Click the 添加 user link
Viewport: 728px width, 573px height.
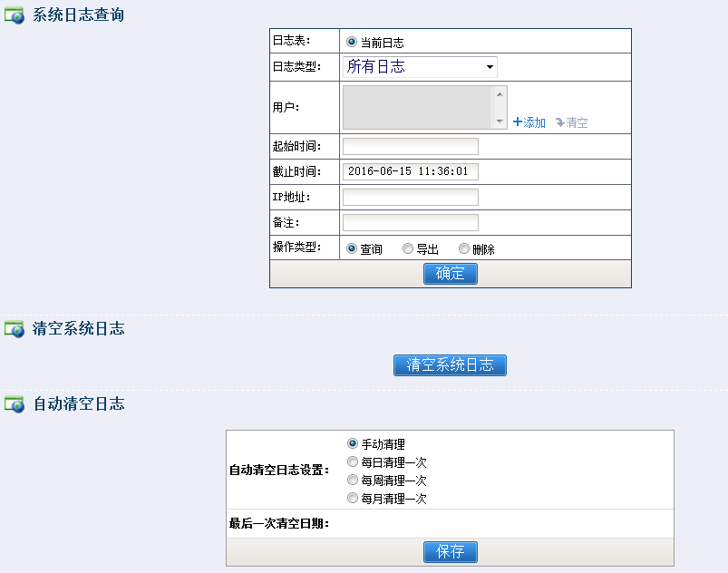click(534, 122)
